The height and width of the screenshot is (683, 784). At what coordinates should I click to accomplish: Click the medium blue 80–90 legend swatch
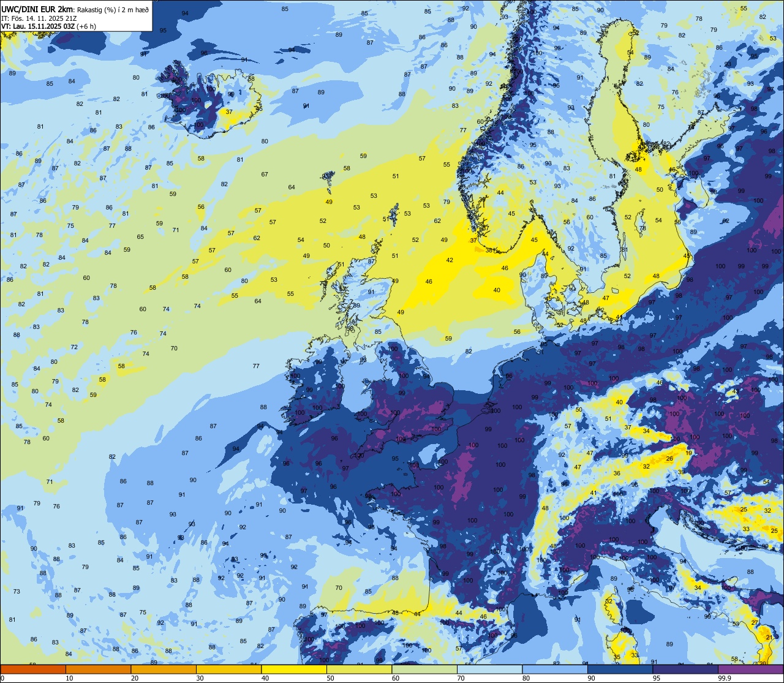tap(554, 669)
